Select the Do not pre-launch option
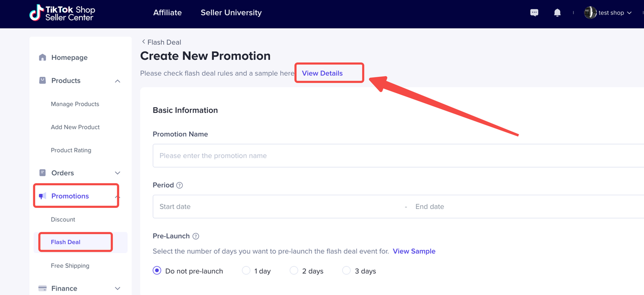The image size is (644, 295). tap(157, 271)
